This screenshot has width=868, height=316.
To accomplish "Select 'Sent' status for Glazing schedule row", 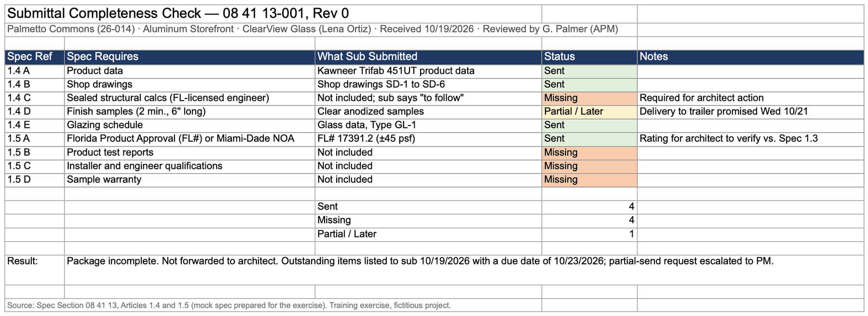I will pos(589,125).
